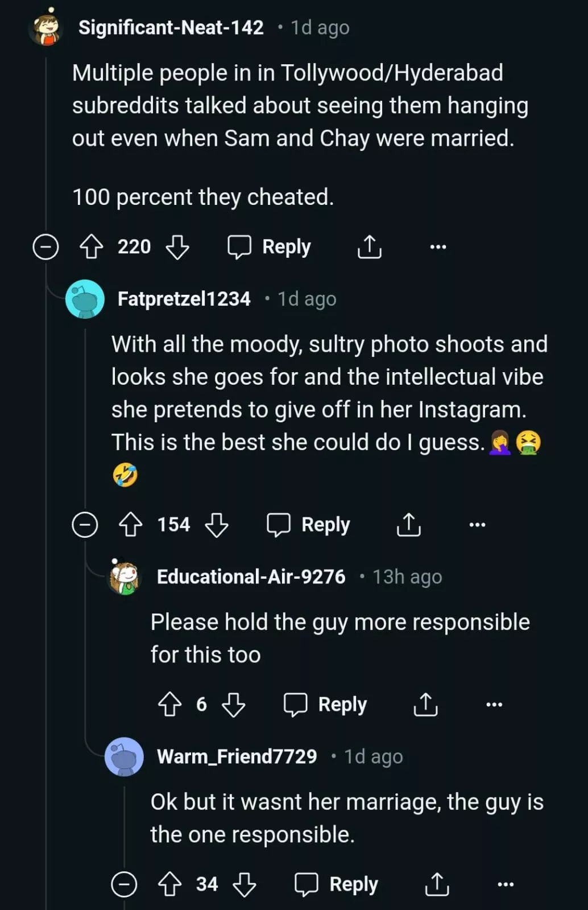Reply to Significant-Neat-142's comment

click(x=270, y=247)
